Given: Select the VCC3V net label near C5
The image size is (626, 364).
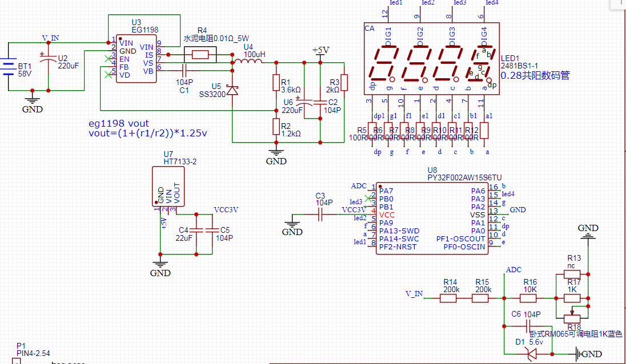Looking at the screenshot, I should 226,209.
